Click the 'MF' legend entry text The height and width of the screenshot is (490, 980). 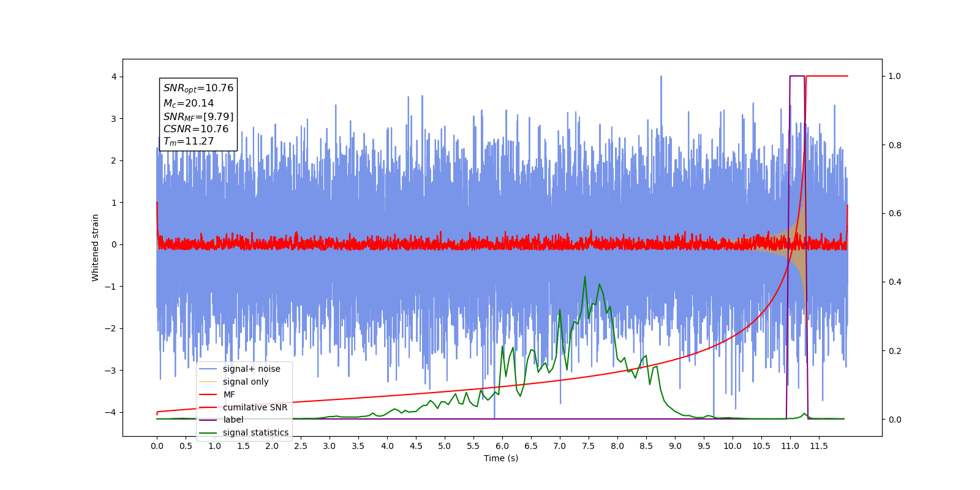coord(229,394)
